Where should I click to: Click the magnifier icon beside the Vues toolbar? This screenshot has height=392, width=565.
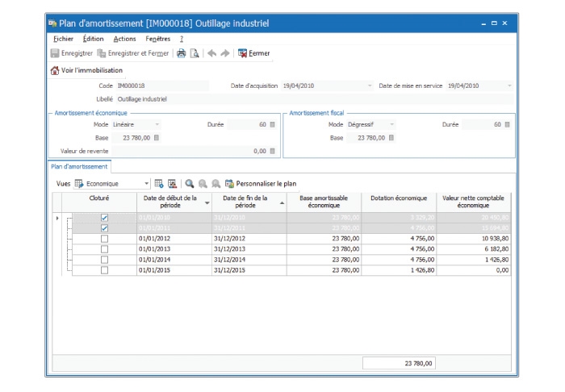[189, 183]
